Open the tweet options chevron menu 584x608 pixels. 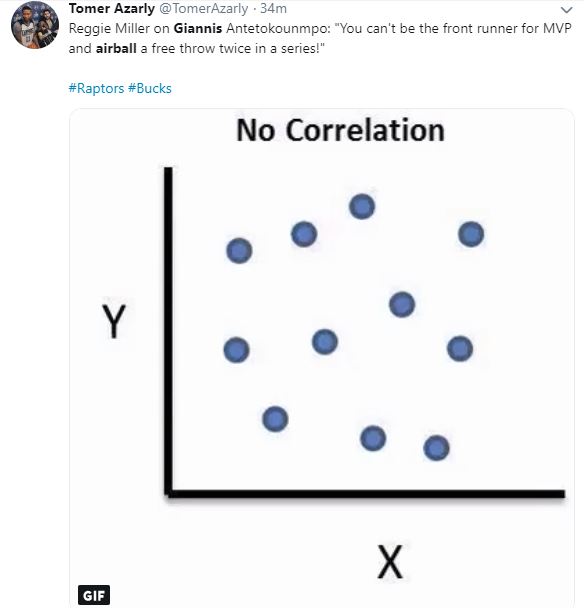pyautogui.click(x=567, y=10)
